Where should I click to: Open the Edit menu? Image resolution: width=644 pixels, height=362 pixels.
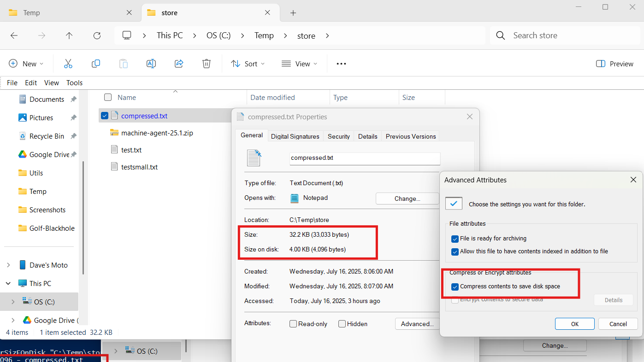31,83
